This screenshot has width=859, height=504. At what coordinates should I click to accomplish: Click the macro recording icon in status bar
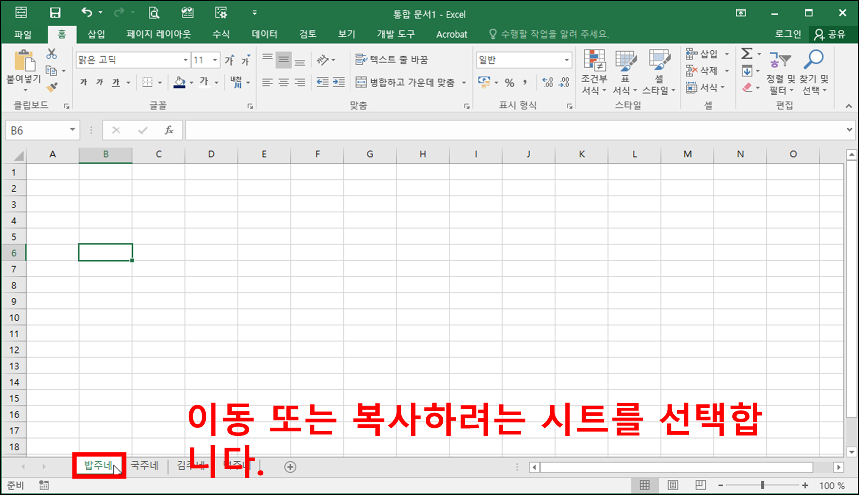pyautogui.click(x=44, y=485)
